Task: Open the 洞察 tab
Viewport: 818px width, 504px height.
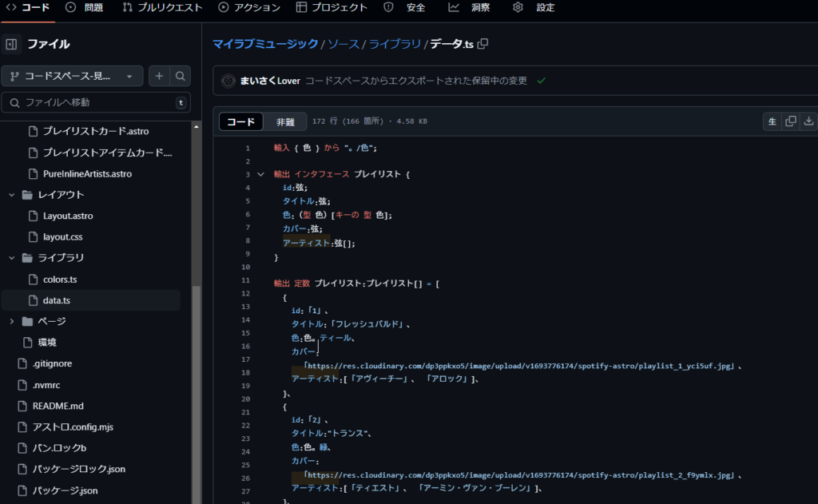Action: coord(469,7)
